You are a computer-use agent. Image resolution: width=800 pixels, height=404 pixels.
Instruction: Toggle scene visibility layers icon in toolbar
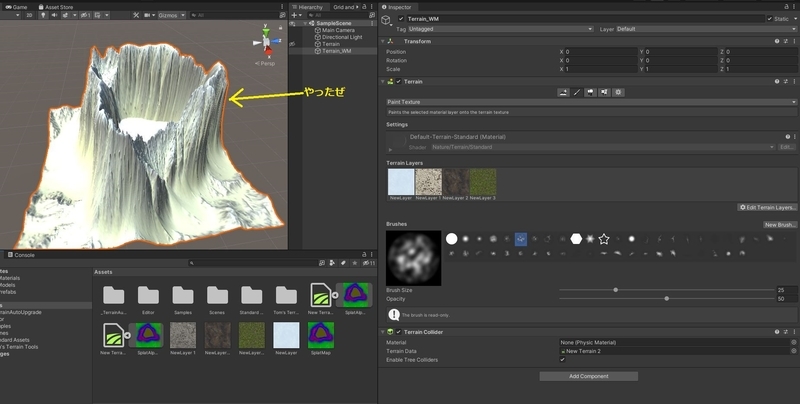86,15
